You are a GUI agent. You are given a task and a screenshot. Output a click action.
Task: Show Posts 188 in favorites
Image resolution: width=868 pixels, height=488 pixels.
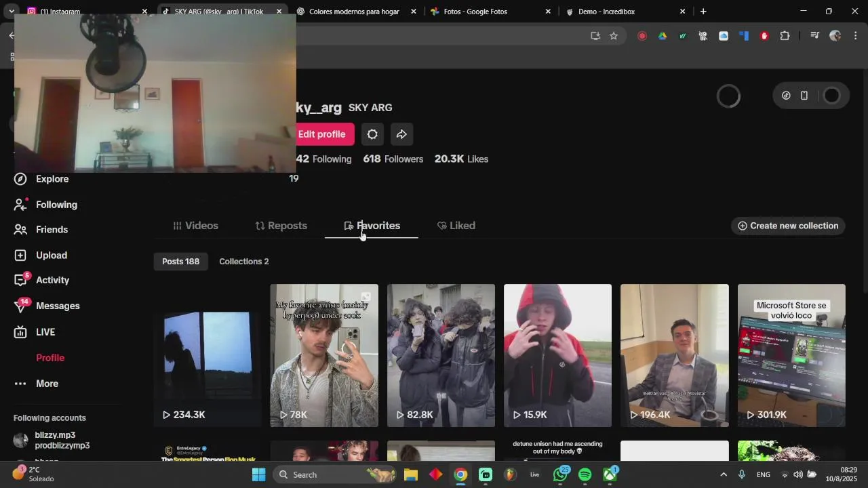coord(180,262)
